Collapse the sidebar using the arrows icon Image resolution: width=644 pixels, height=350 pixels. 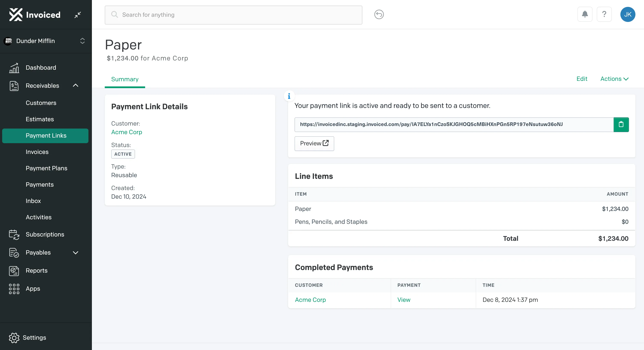78,15
